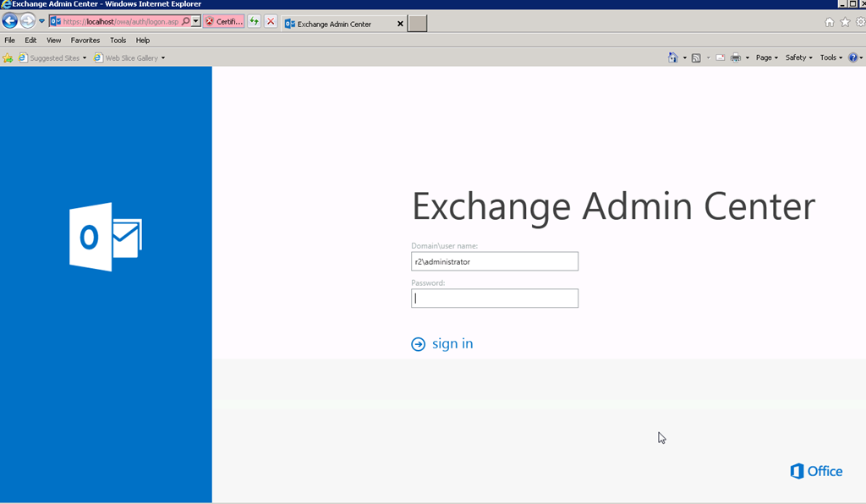866x504 pixels.
Task: Click the Certificate error badge
Action: click(223, 21)
